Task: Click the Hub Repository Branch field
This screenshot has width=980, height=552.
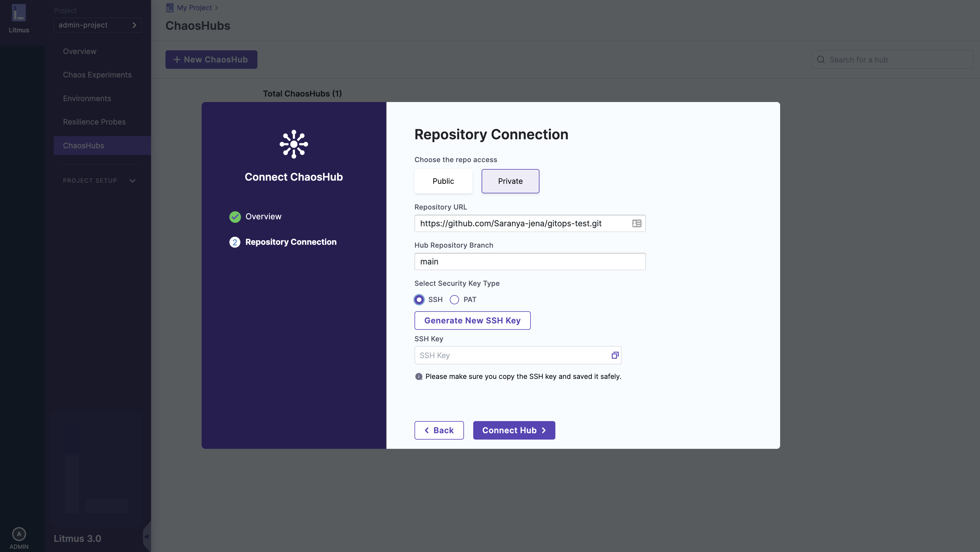Action: 530,262
